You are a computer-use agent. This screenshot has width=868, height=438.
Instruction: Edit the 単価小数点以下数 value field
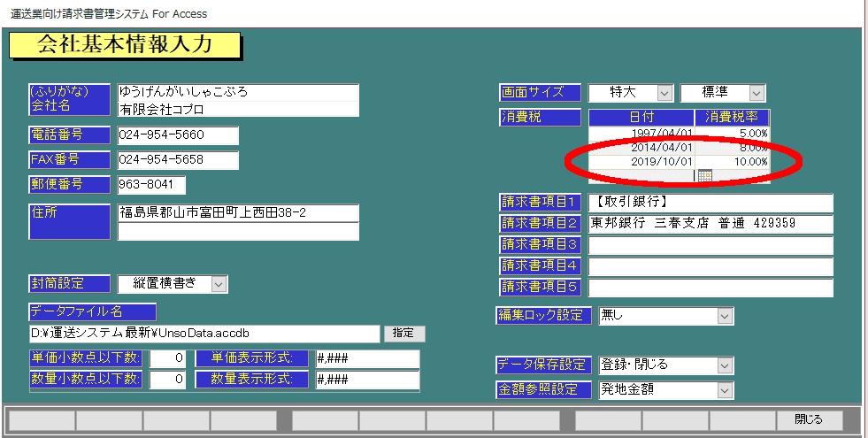(168, 358)
